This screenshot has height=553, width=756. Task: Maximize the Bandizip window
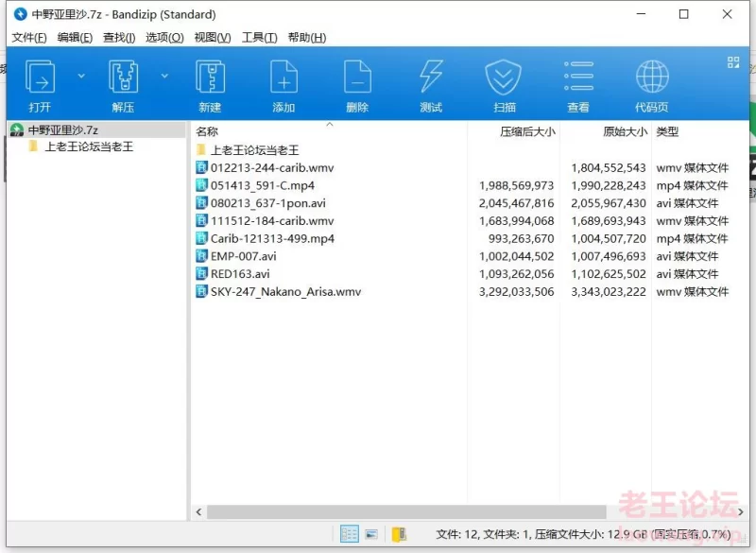pos(683,14)
